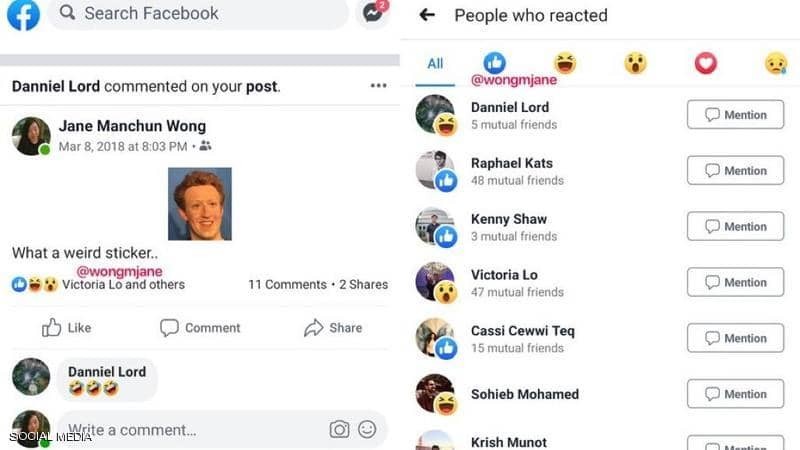Select the All reactions tab

pos(435,63)
